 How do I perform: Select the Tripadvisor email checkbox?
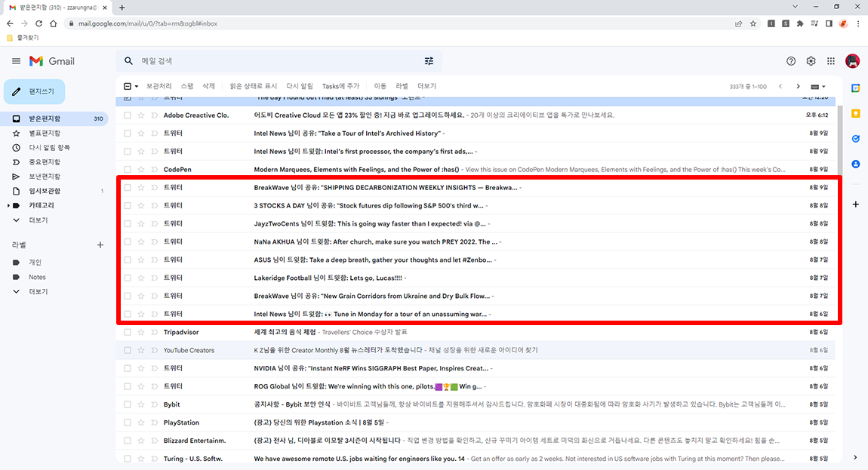(128, 332)
